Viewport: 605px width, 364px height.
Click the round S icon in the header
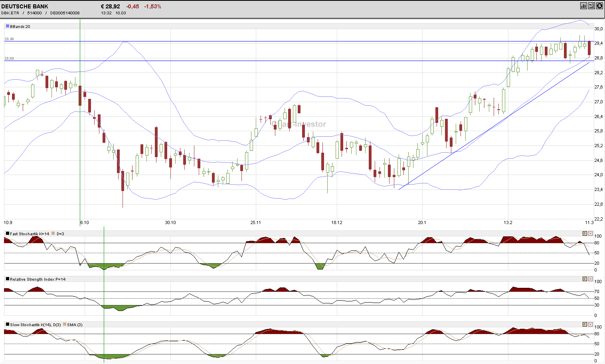[599, 6]
